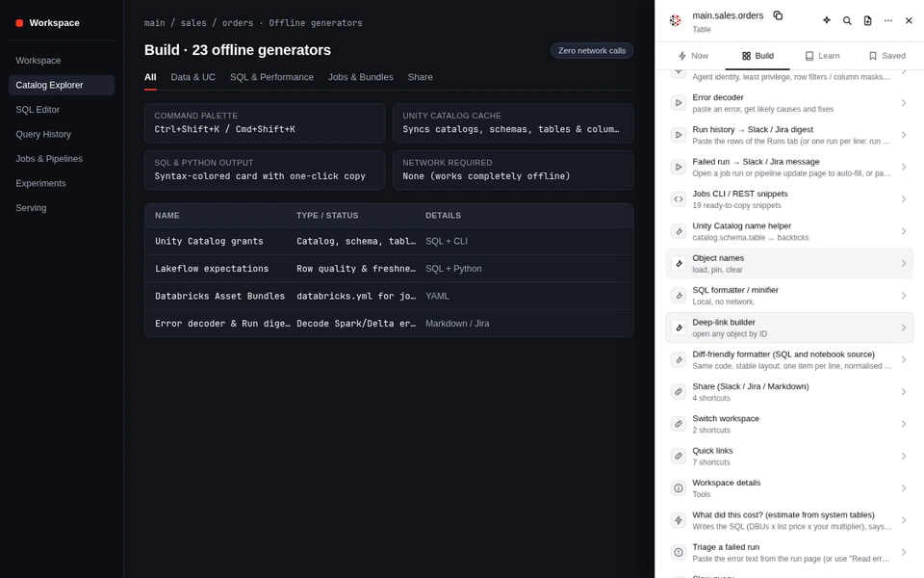
Task: Open SQL Editor in the sidebar
Action: 62,110
